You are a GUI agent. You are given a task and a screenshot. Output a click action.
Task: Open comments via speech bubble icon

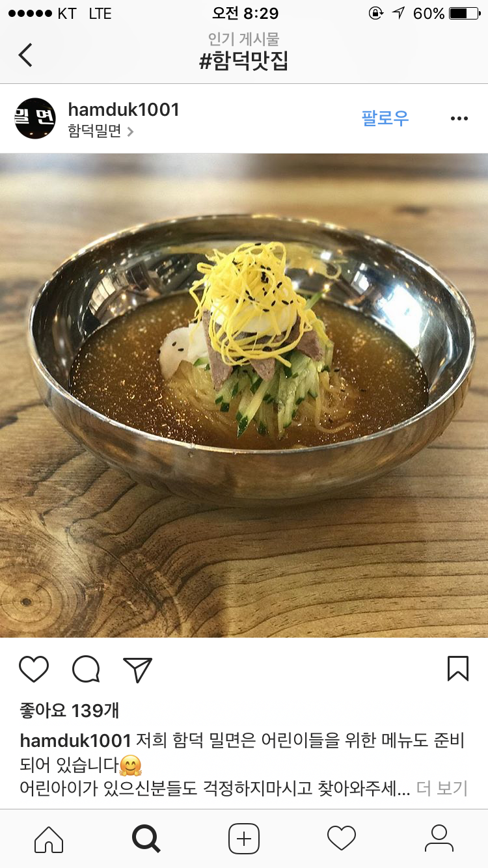(x=86, y=669)
